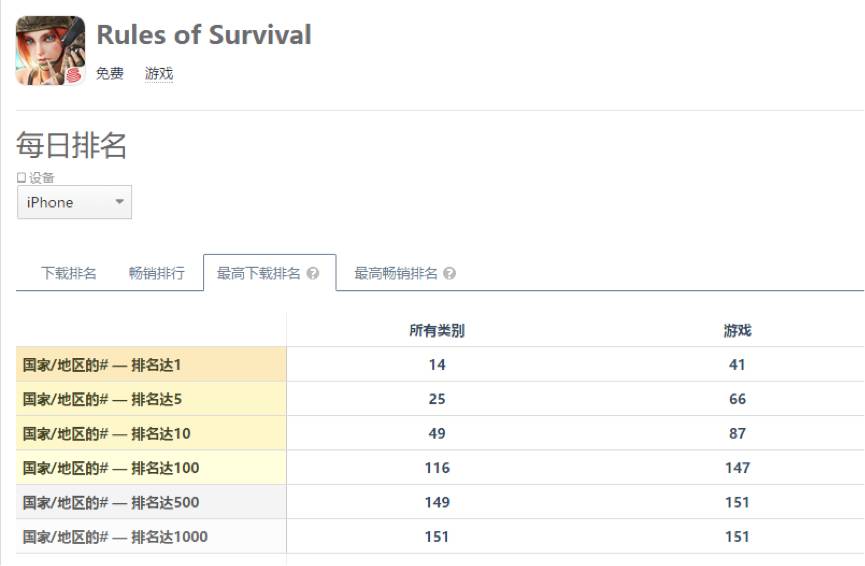Viewport: 865px width, 566px height.
Task: Open the 最高畅销排名 tab
Action: 396,273
